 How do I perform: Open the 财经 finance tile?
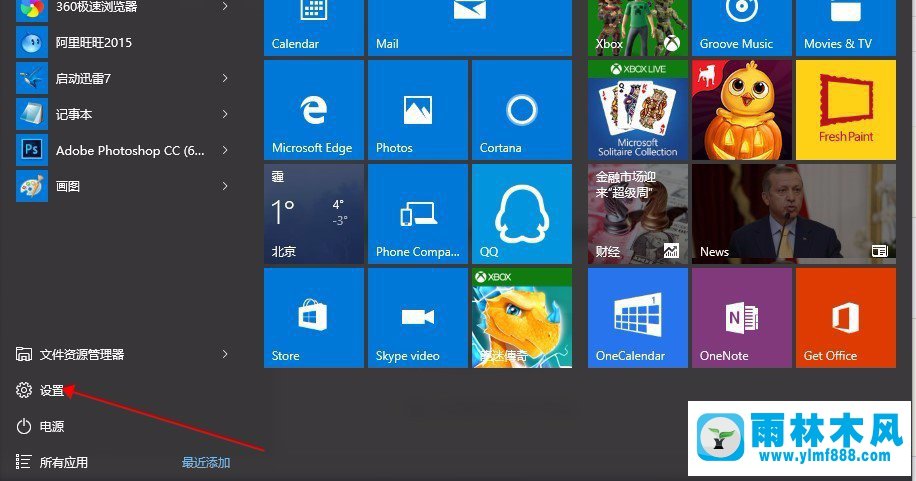637,214
